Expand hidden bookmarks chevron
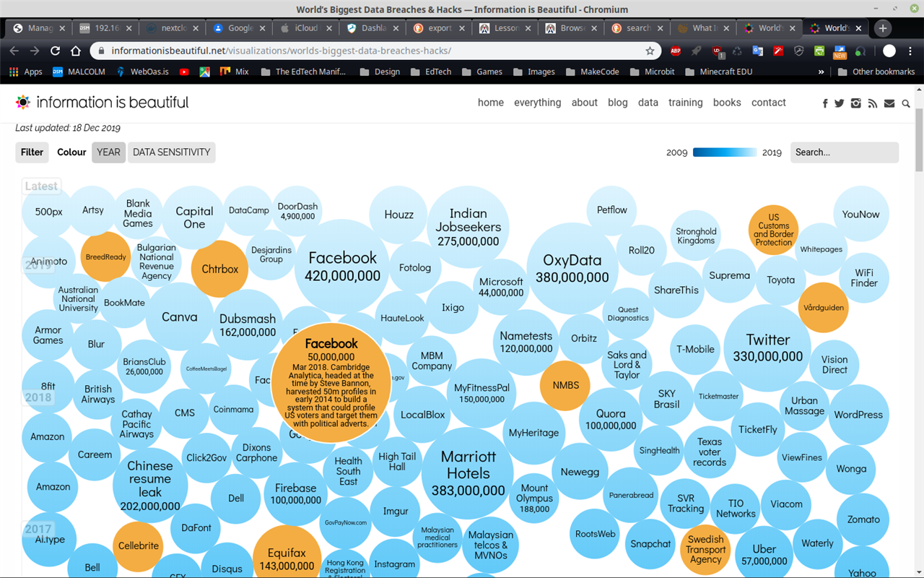This screenshot has height=578, width=924. tap(821, 72)
